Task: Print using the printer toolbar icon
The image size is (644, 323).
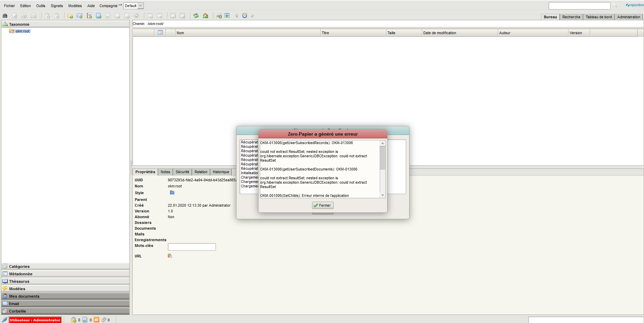Action: coord(34,16)
